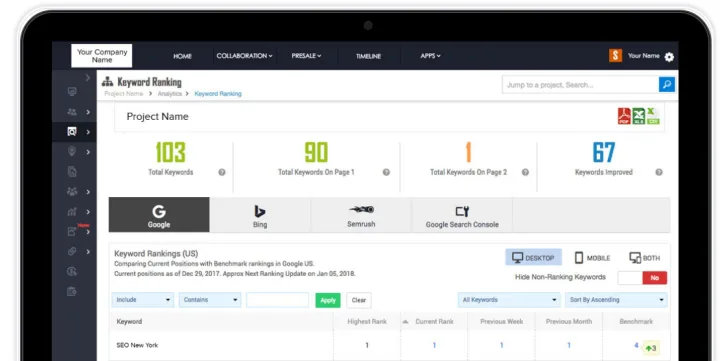
Task: Click the Previous Month column header
Action: pyautogui.click(x=568, y=322)
